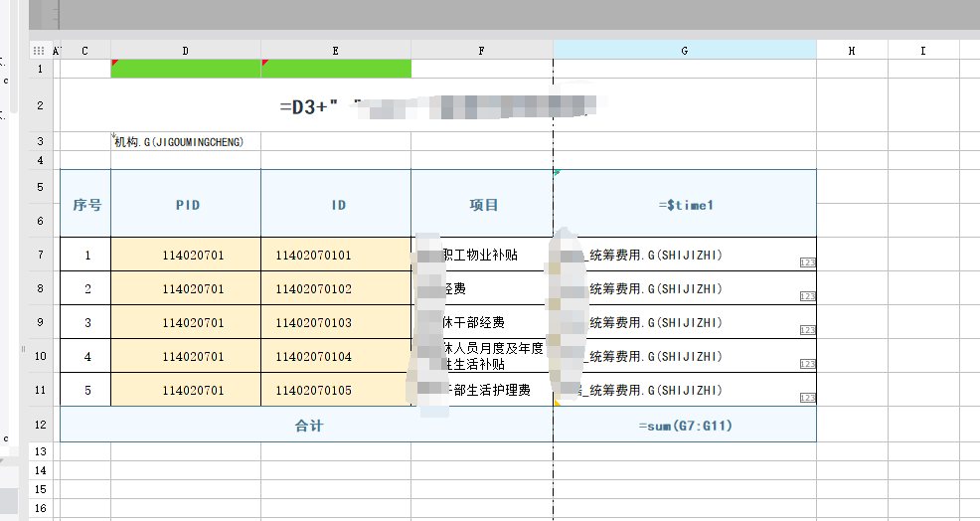Click the green cell E1
980x521 pixels.
click(336, 69)
